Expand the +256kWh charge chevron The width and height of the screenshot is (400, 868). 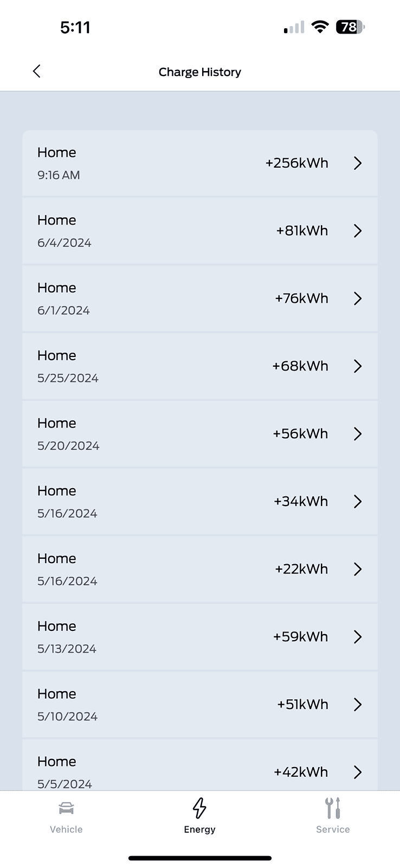tap(358, 163)
